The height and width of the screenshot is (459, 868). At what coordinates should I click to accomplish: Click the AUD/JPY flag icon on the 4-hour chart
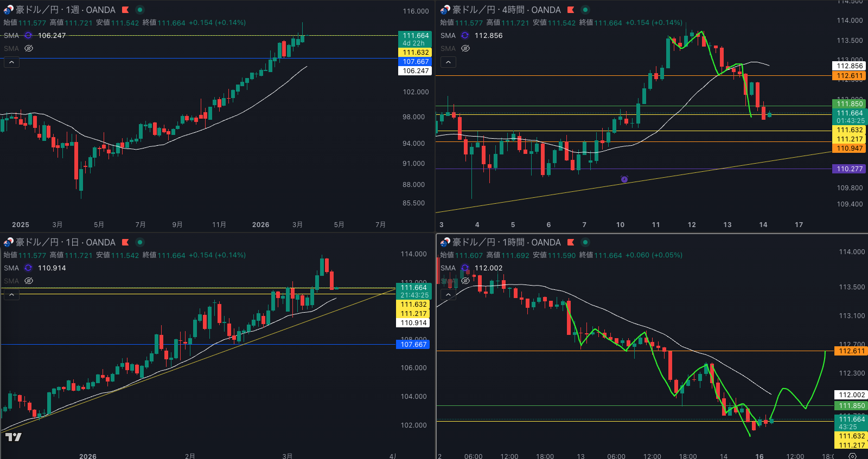[445, 10]
